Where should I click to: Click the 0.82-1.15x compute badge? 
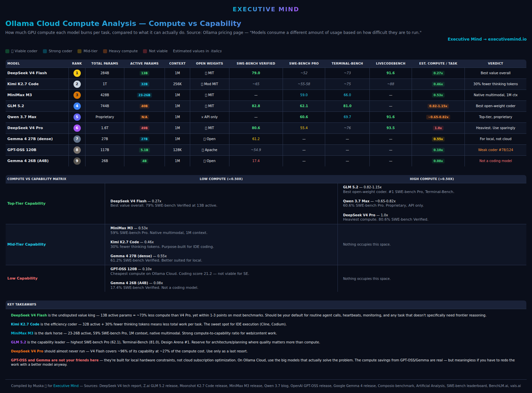click(x=438, y=106)
